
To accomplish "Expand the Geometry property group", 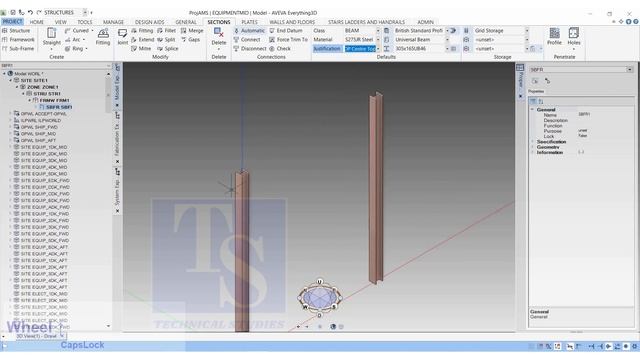I will click(532, 147).
